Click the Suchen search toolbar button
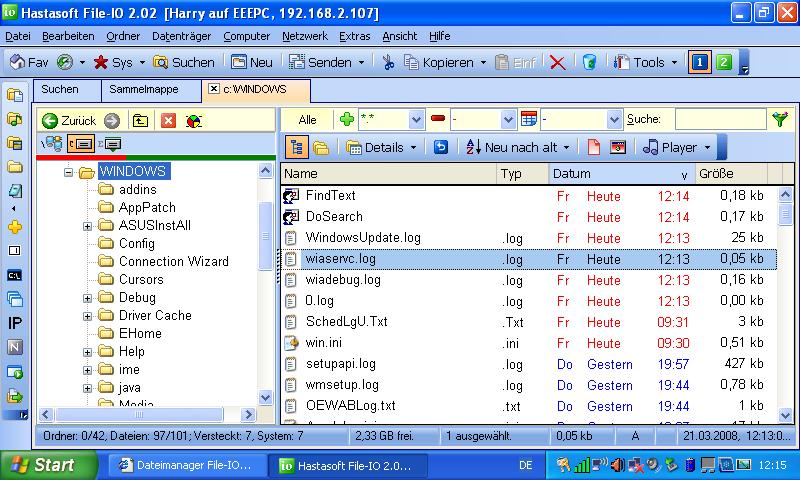Viewport: 800px width, 480px height. click(x=184, y=62)
